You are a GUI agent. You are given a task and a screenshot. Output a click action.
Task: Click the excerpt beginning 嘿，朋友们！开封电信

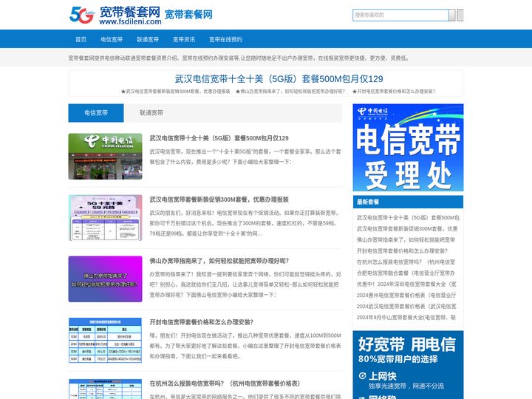click(245, 346)
